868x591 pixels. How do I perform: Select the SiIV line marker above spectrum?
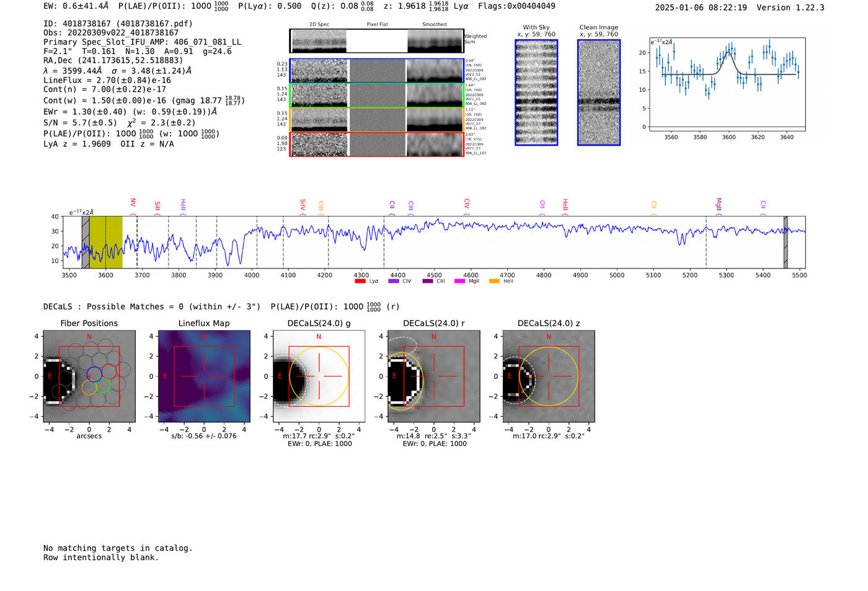click(x=303, y=205)
